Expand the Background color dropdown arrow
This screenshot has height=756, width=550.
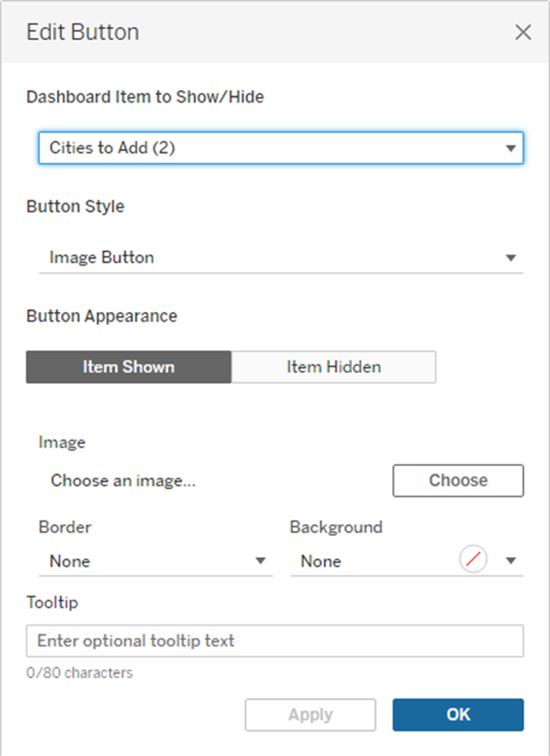point(511,562)
